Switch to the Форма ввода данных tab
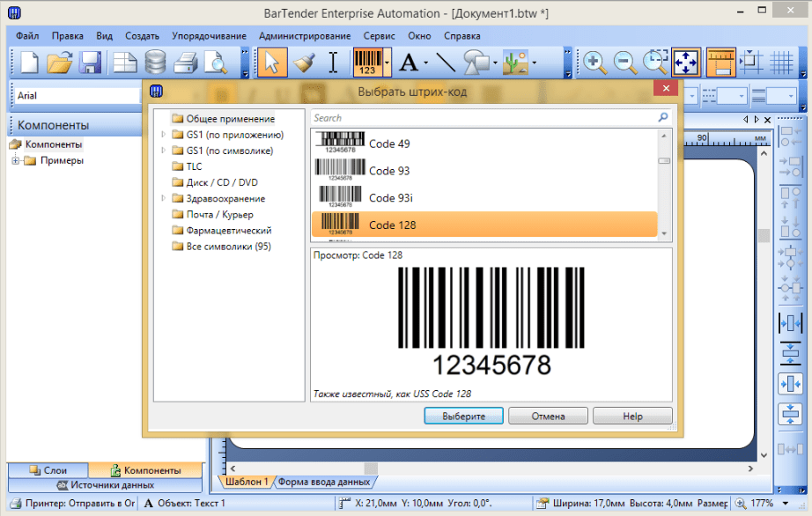 pyautogui.click(x=323, y=482)
